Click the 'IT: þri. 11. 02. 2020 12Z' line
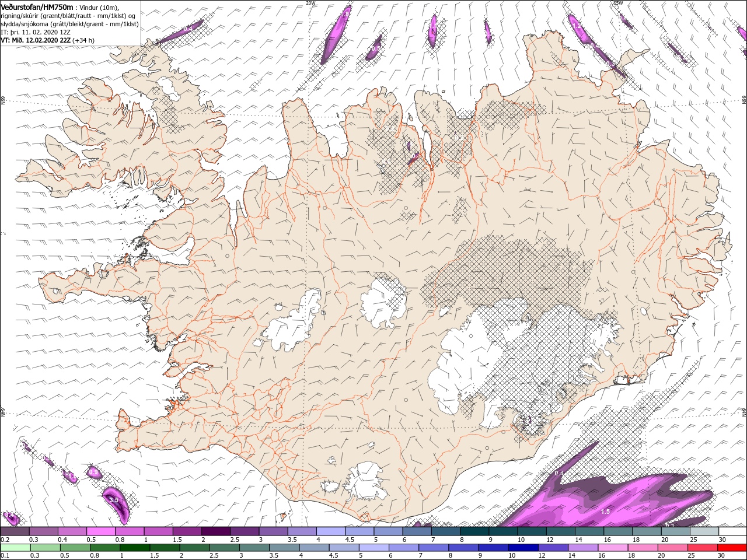Image resolution: width=747 pixels, height=560 pixels. (36, 32)
